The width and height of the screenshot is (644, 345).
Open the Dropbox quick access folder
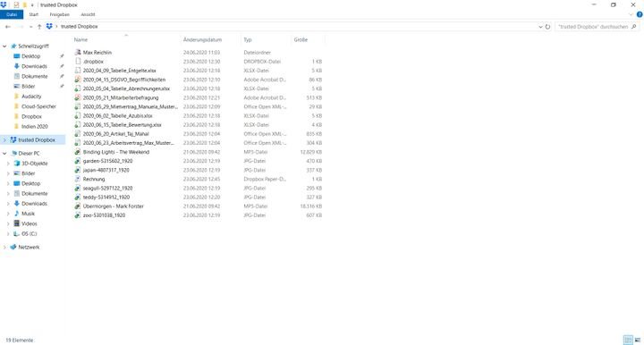pos(31,116)
